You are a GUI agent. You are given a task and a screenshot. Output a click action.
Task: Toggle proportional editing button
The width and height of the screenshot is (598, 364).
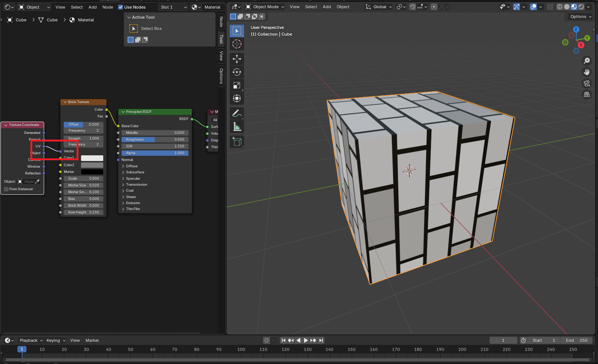coord(434,7)
